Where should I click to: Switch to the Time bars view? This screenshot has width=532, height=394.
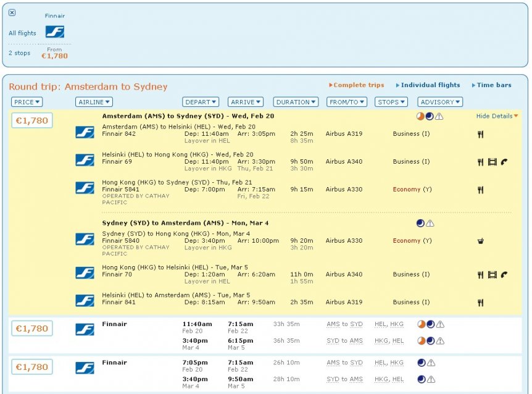(x=494, y=85)
